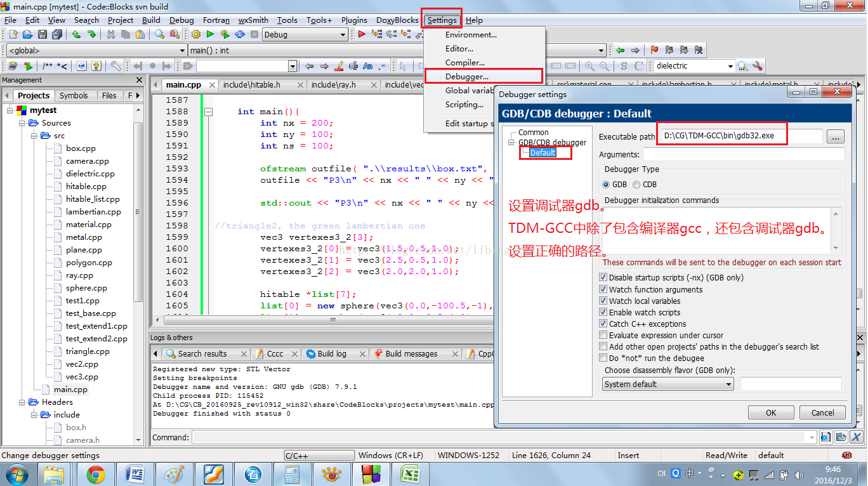The height and width of the screenshot is (486, 868).
Task: Open Excel from the taskbar
Action: click(411, 474)
